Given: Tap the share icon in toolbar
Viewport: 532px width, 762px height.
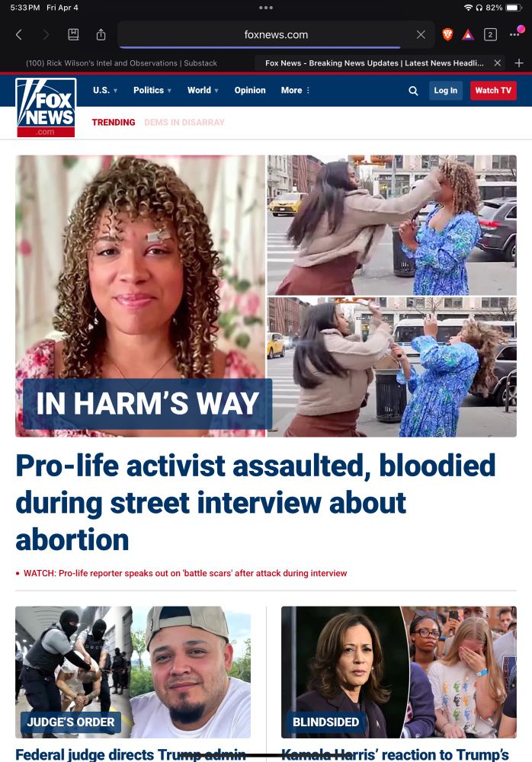Looking at the screenshot, I should click(101, 34).
